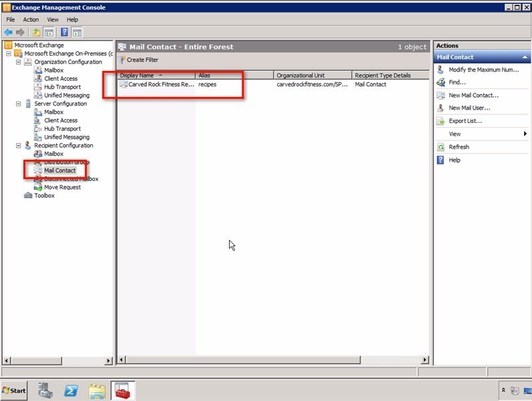The image size is (532, 401).
Task: Select the Organization Configuration tree item
Action: [68, 62]
